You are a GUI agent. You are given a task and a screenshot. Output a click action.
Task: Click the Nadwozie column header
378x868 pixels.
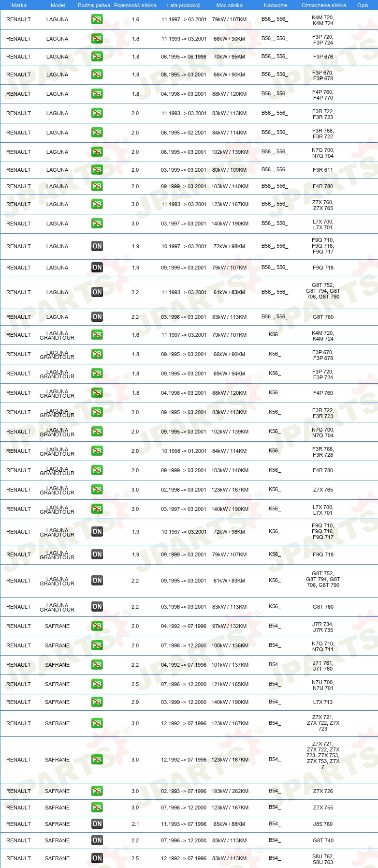tap(276, 5)
